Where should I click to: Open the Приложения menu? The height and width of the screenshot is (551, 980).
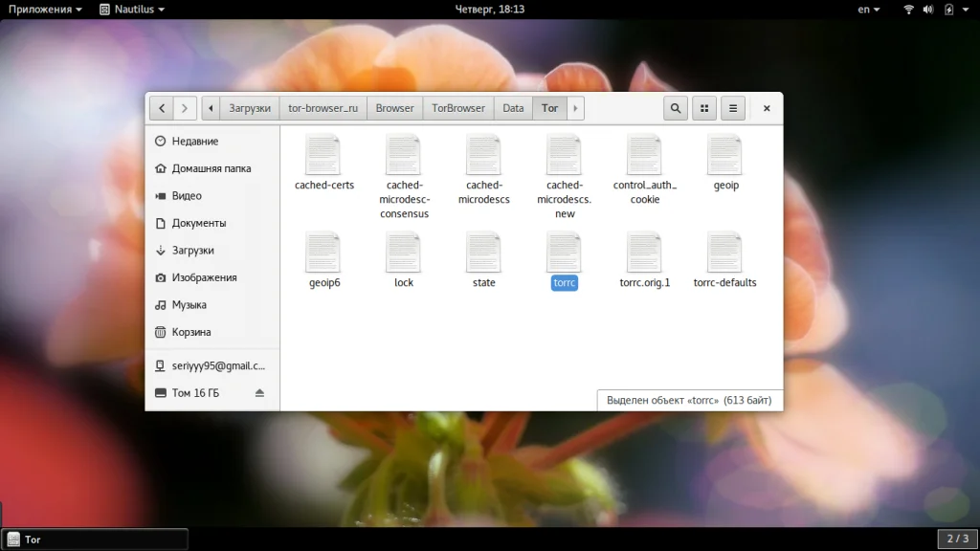[45, 10]
